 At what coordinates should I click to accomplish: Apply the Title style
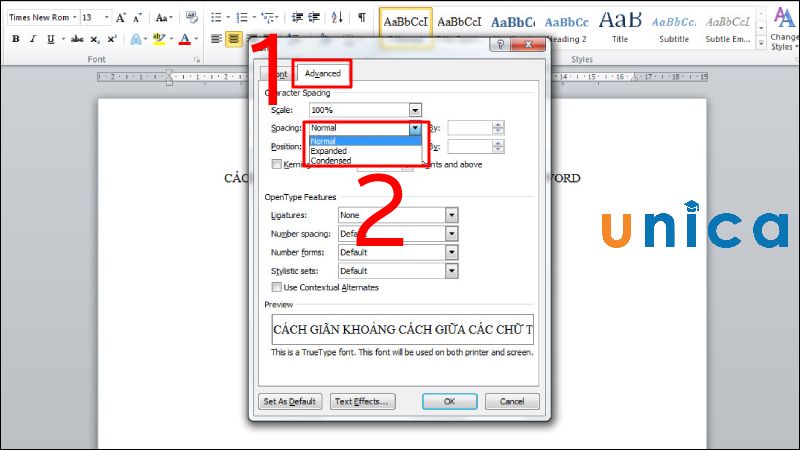620,29
